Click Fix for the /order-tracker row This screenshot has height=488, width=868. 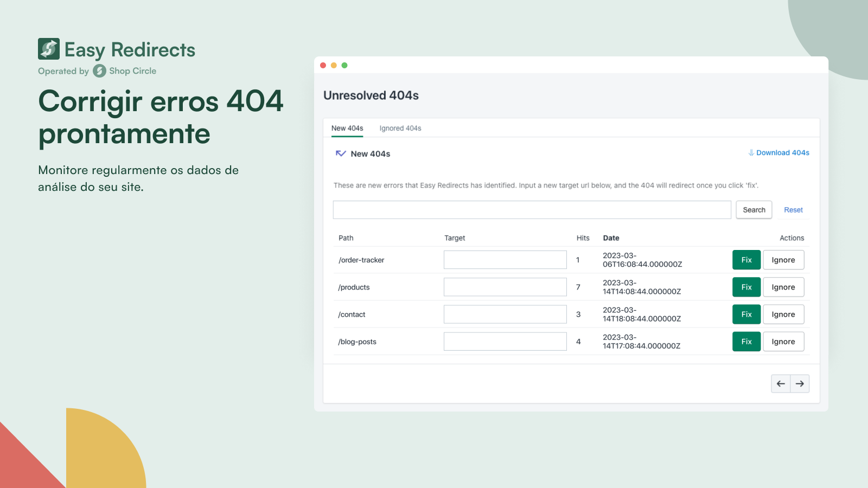pyautogui.click(x=746, y=260)
